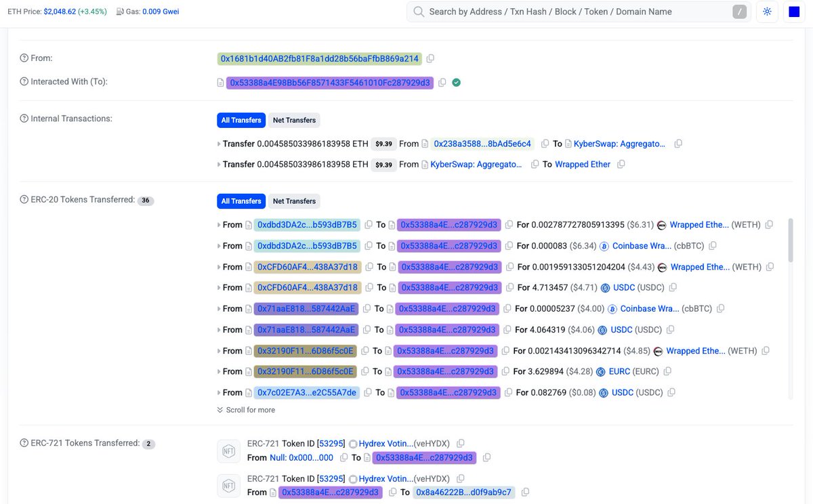Open Token ID 53295 in second ERC-721 row
The width and height of the screenshot is (813, 504).
(331, 478)
